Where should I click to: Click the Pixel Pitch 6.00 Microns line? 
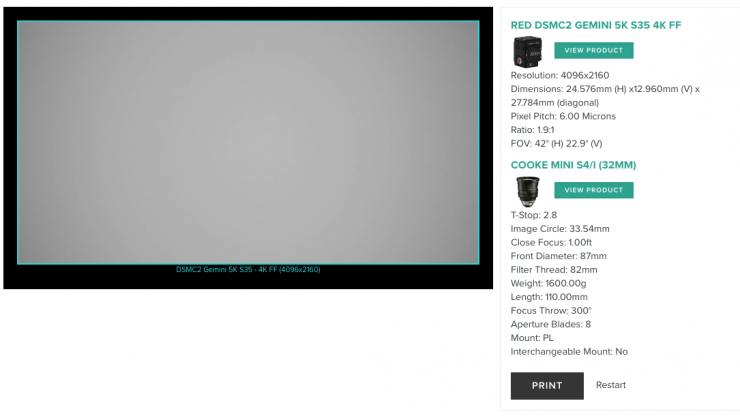pos(563,116)
